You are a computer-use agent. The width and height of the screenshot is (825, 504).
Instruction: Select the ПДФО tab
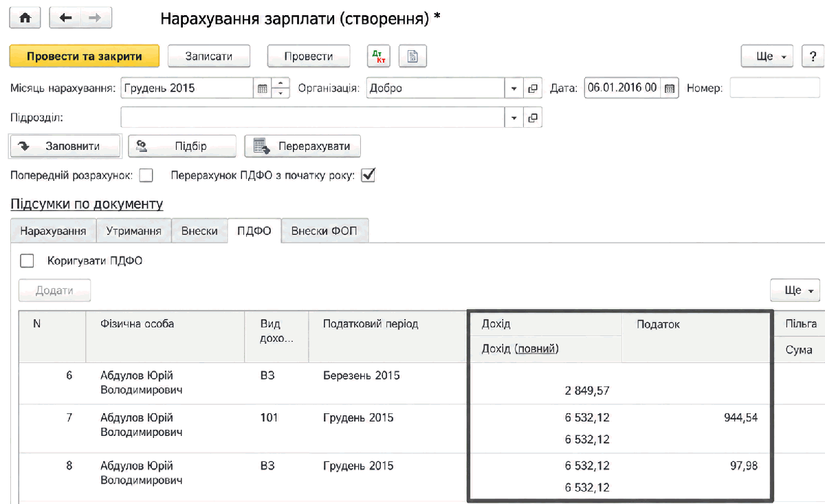254,231
